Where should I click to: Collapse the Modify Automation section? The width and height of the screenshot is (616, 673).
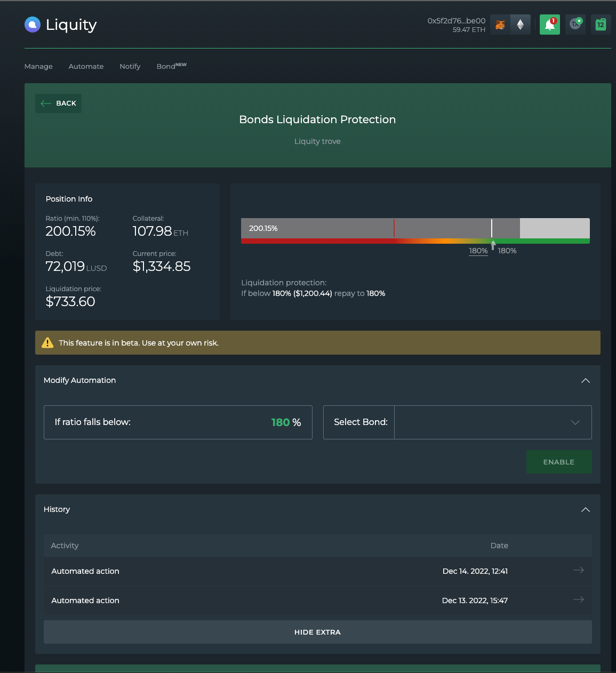click(586, 380)
